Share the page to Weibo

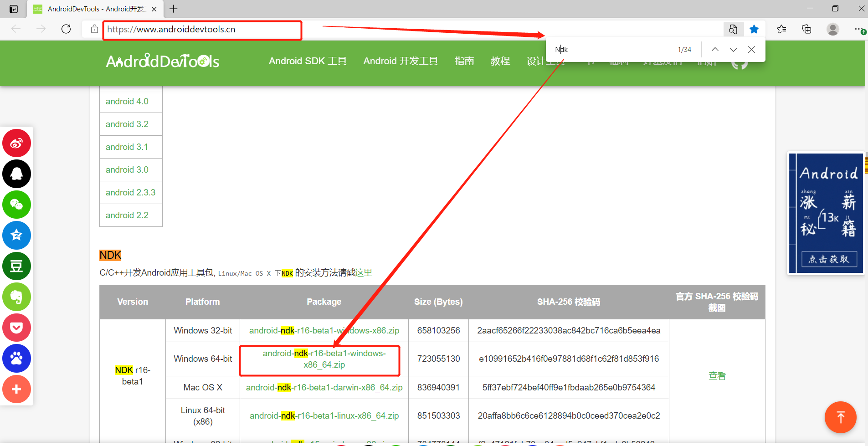coord(16,143)
